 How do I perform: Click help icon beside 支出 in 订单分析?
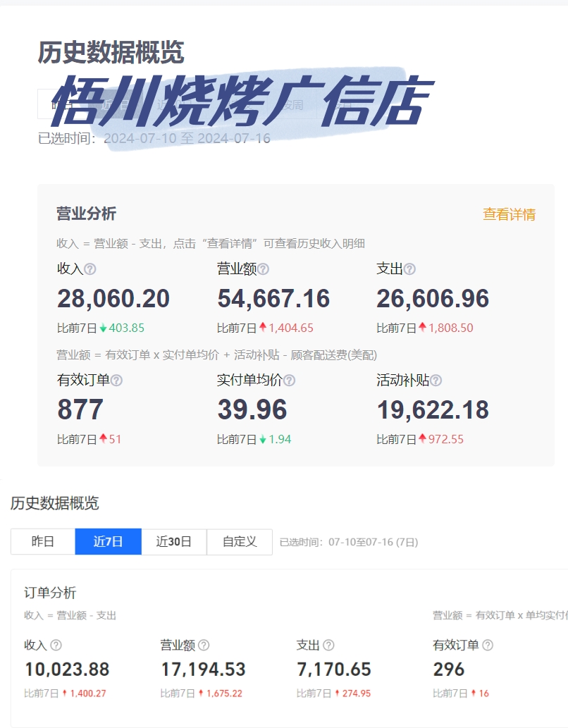(x=328, y=645)
